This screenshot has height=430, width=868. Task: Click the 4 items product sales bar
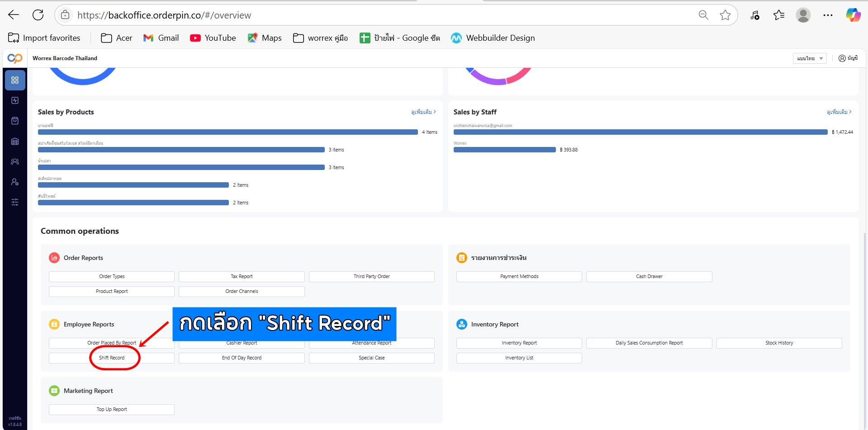(x=228, y=132)
